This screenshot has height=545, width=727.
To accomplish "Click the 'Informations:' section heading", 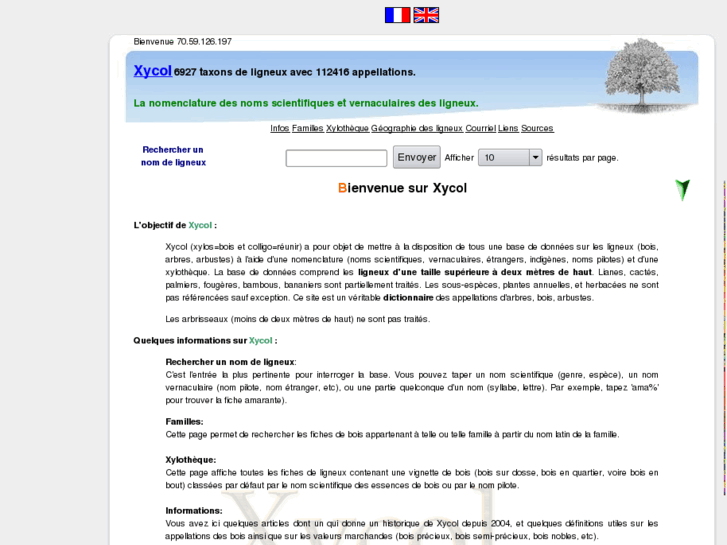I will click(x=194, y=511).
